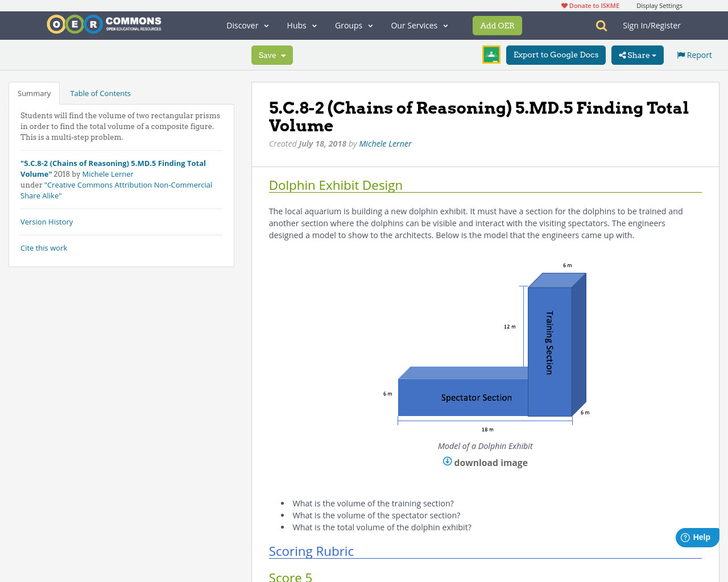Screen dimensions: 728x582
Task: Expand the Discover menu
Action: coord(246,25)
